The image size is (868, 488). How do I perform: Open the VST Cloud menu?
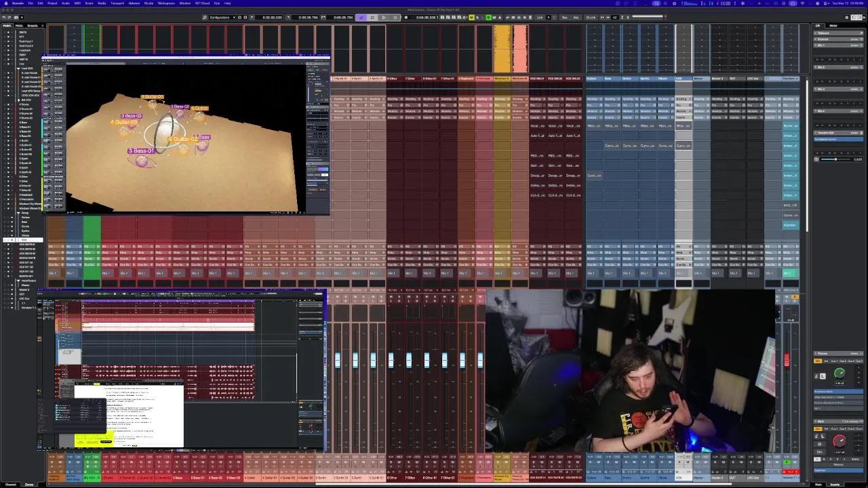coord(201,3)
